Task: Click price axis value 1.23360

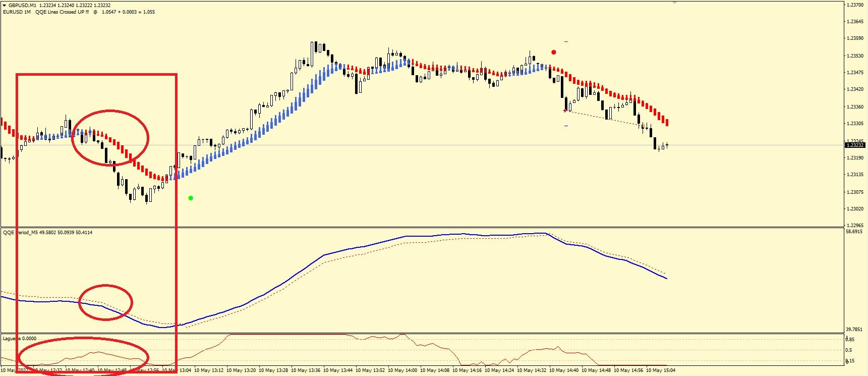Action: [855, 107]
